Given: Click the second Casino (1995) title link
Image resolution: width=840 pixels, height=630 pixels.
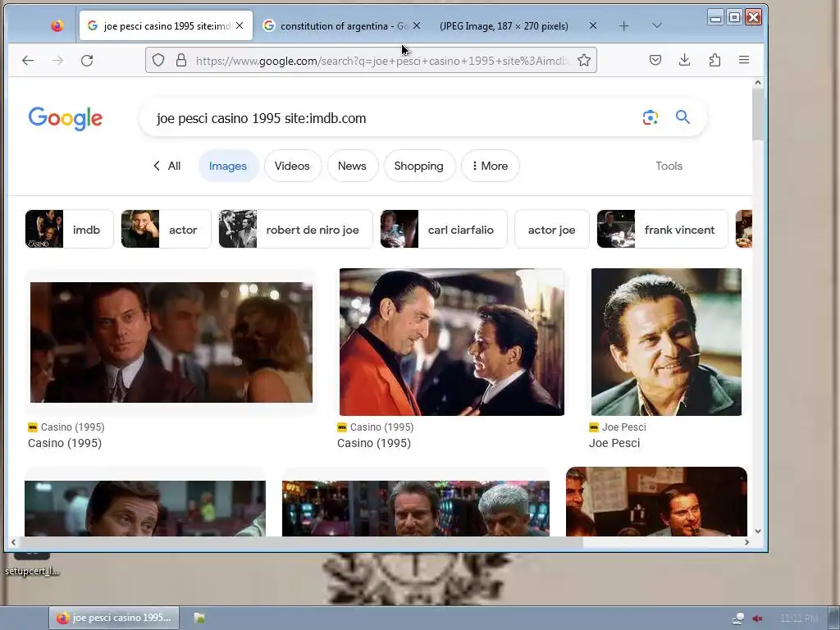Looking at the screenshot, I should 374,443.
